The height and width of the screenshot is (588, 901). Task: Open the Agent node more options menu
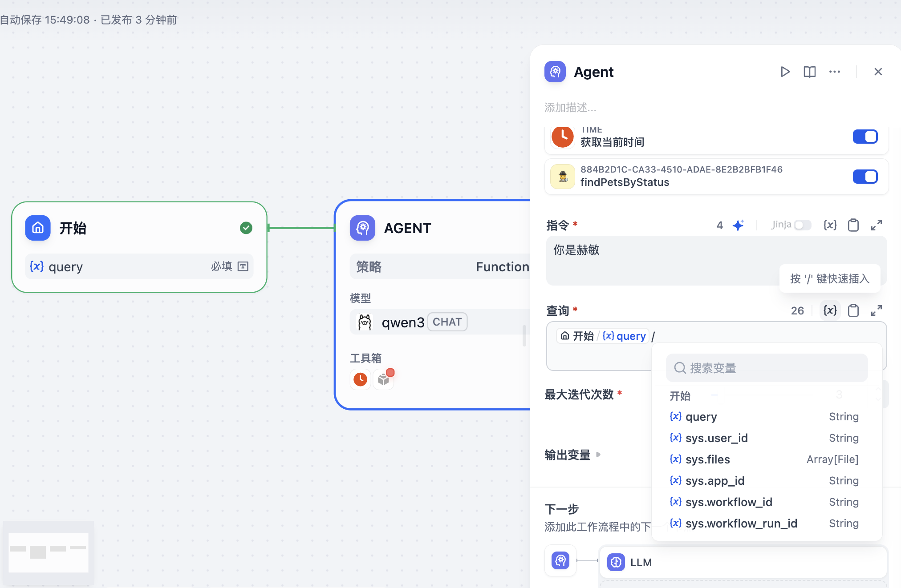pos(834,72)
